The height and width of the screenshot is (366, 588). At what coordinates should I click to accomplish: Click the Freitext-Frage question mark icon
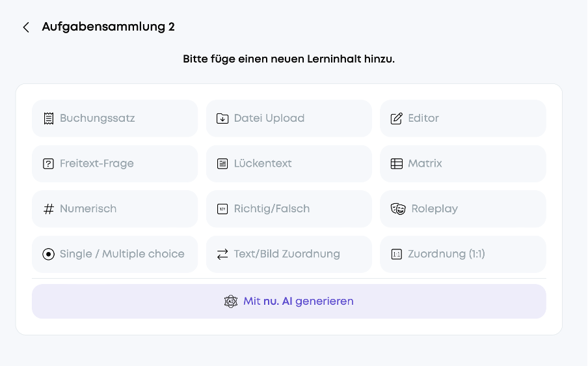pyautogui.click(x=48, y=163)
